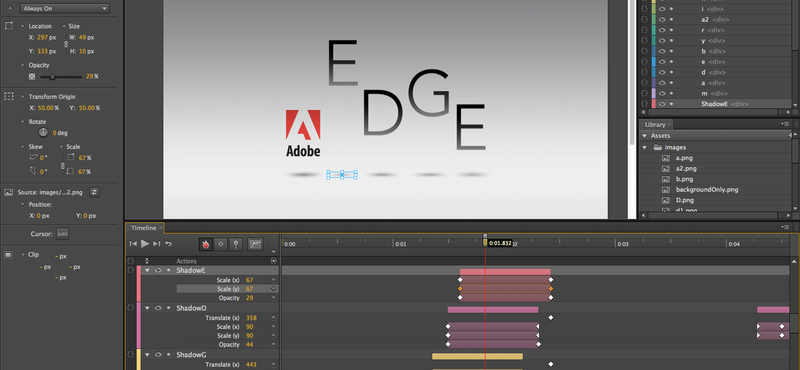This screenshot has height=370, width=800.
Task: Collapse the ShadowG layer in Timeline
Action: tap(147, 354)
